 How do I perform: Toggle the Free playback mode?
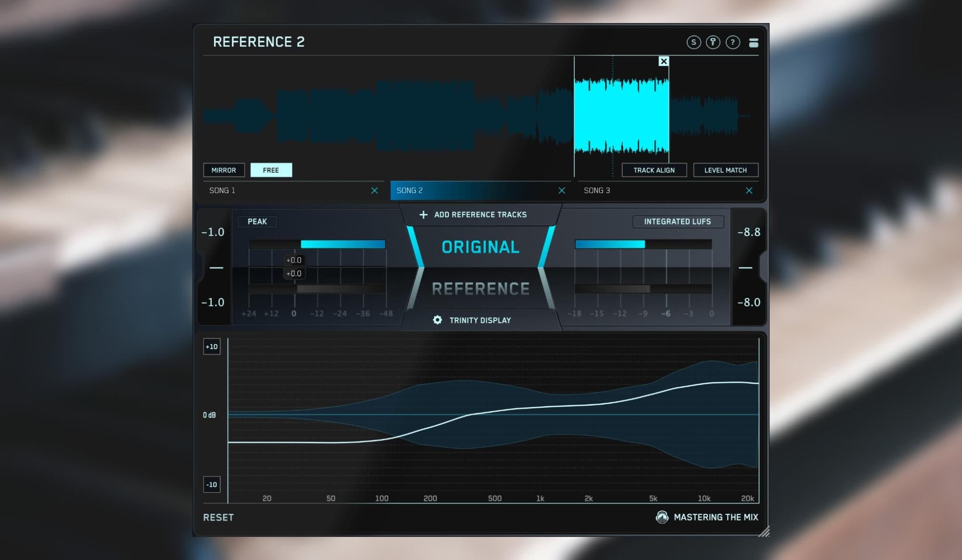(271, 170)
